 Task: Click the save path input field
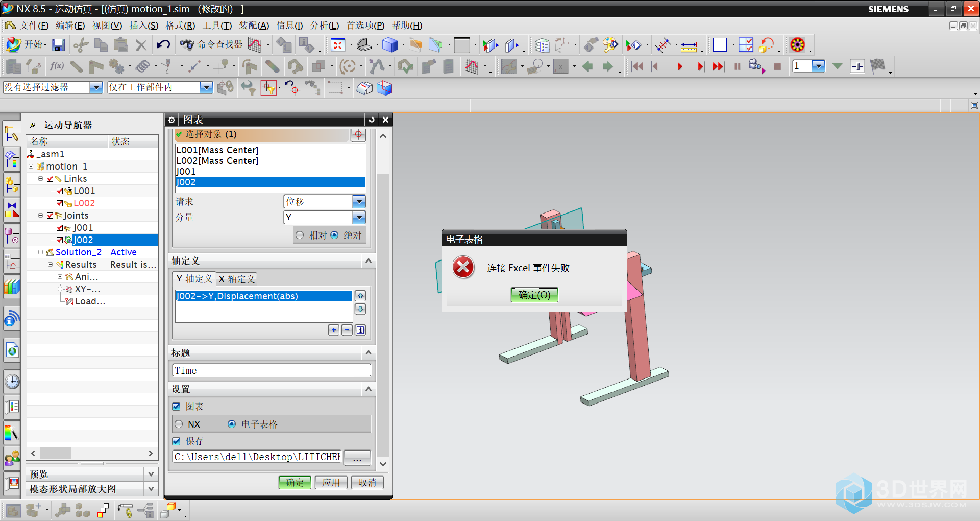[x=257, y=457]
